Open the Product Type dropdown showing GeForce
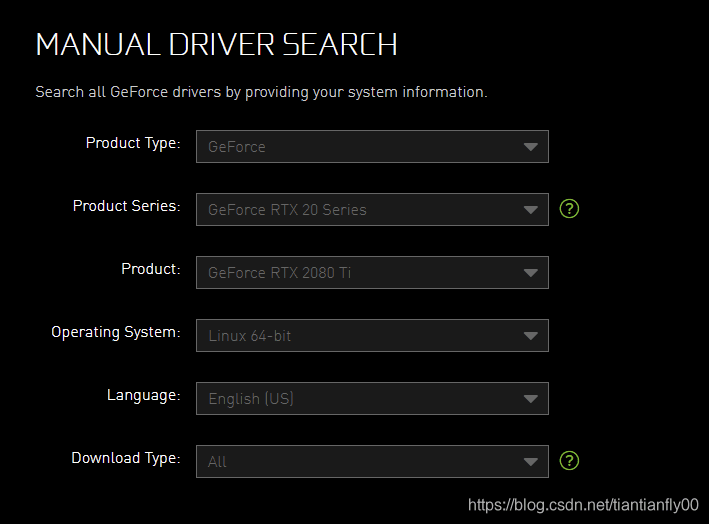The image size is (709, 524). pos(372,146)
